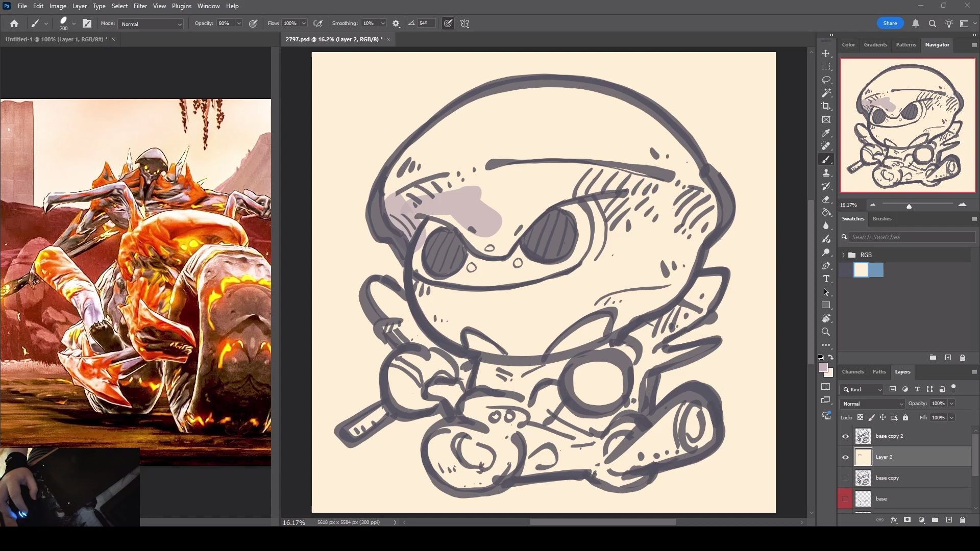Select the Crop tool
This screenshot has height=551, width=980.
826,106
